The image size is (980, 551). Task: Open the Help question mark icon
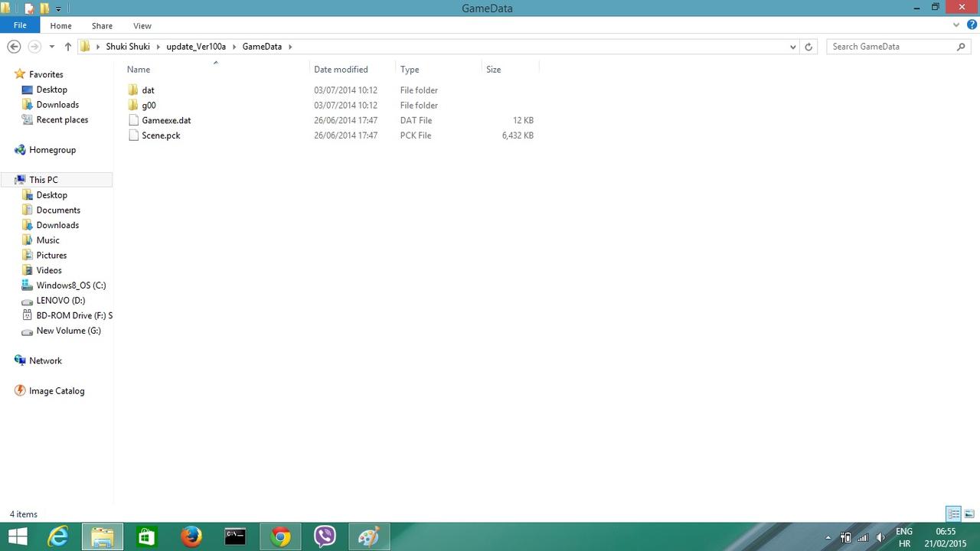click(x=972, y=25)
